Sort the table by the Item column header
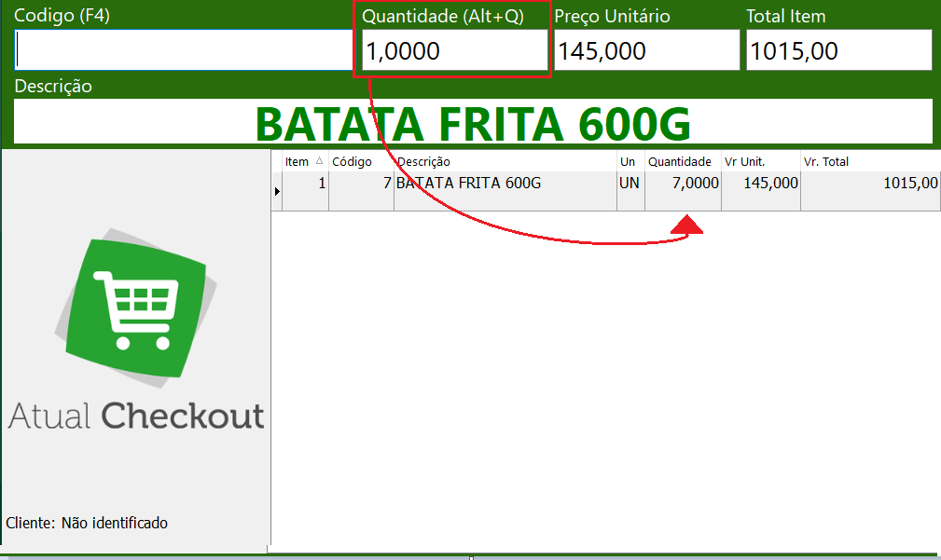This screenshot has width=941, height=560. pos(305,161)
